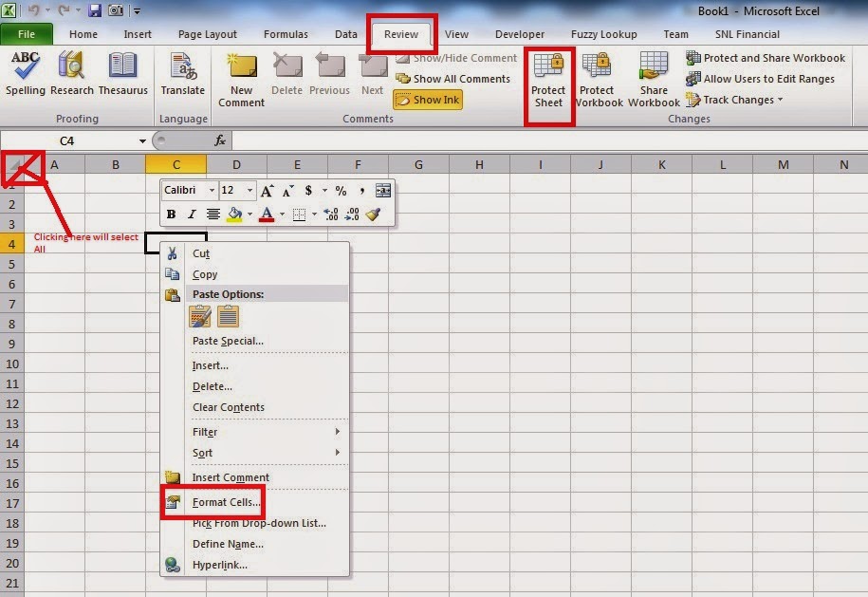Viewport: 868px width, 597px height.
Task: Apply percent style from mini toolbar
Action: (x=341, y=191)
